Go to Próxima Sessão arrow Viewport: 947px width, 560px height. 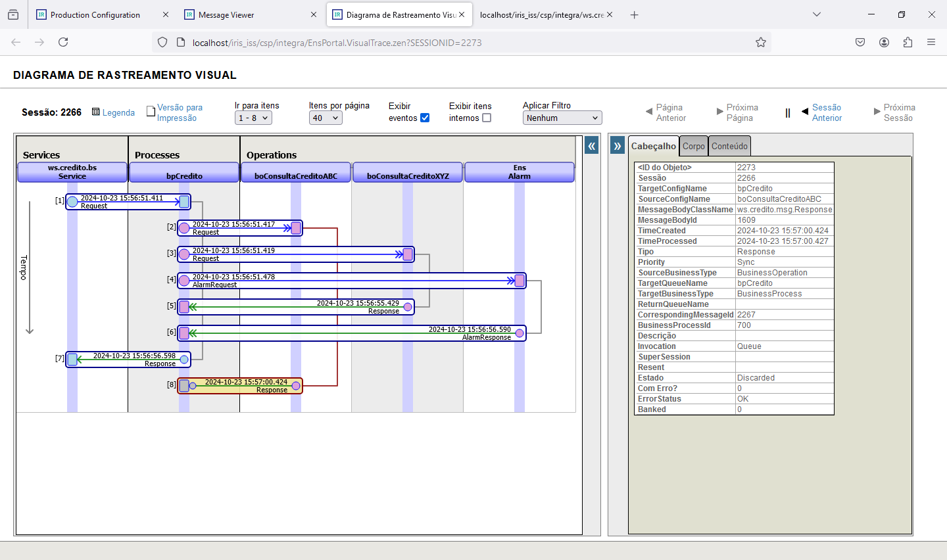877,112
